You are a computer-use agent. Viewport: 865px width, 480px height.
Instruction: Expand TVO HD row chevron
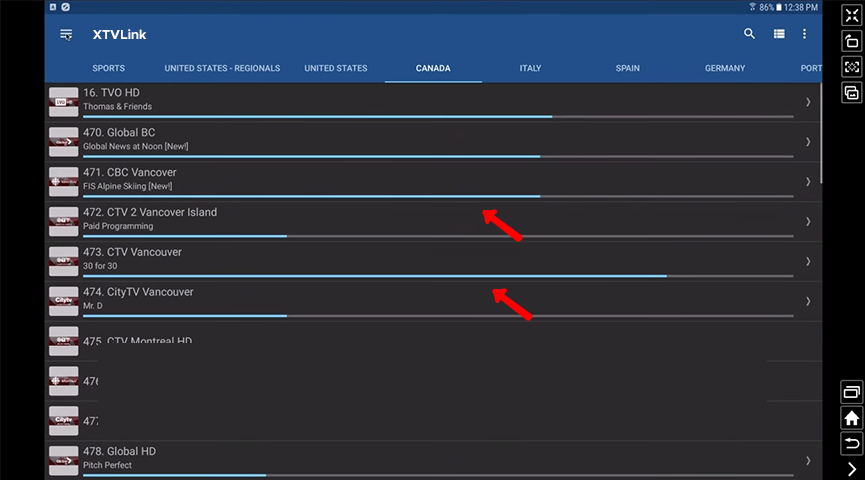click(x=808, y=102)
